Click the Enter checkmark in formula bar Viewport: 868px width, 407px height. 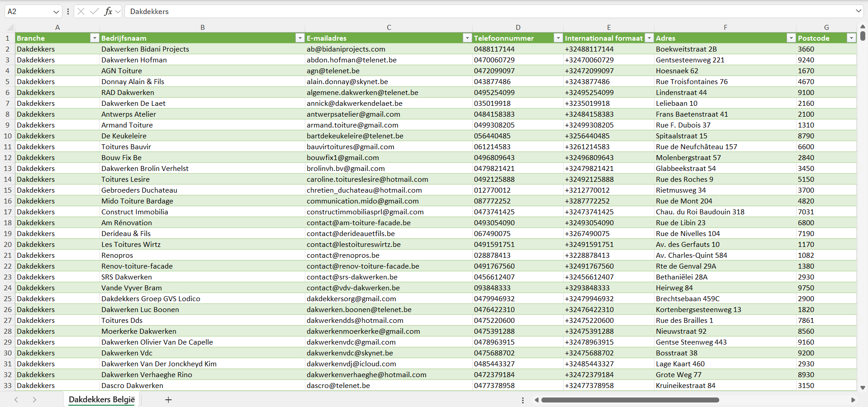94,11
